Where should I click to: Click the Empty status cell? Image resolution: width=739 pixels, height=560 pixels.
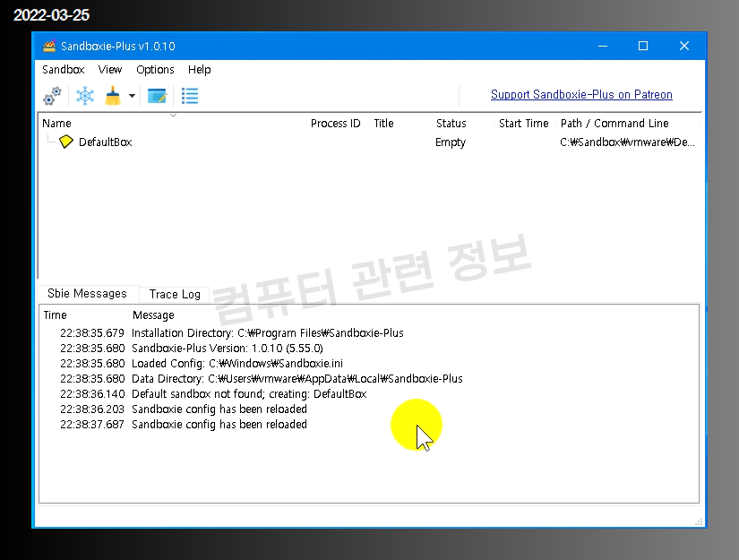pos(451,142)
